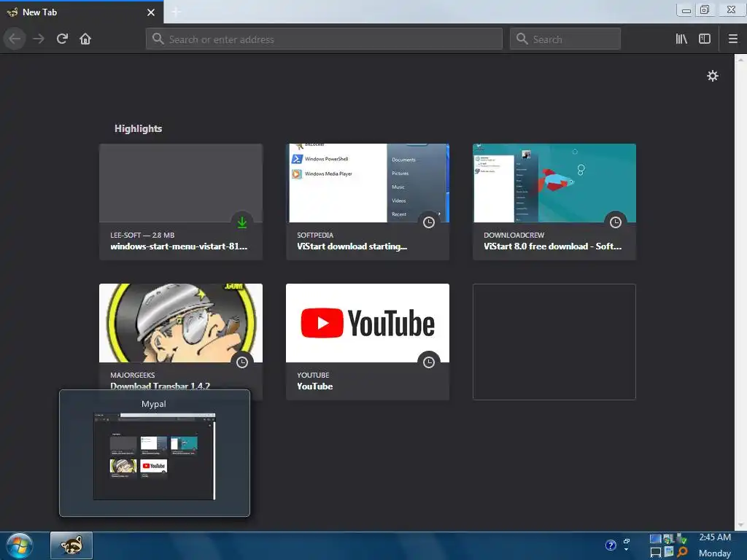
Task: Click the history clock on MajorGeeks card
Action: [242, 362]
